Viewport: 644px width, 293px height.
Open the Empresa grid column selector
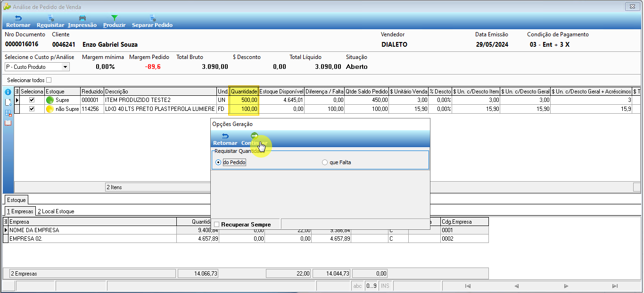tap(6, 222)
